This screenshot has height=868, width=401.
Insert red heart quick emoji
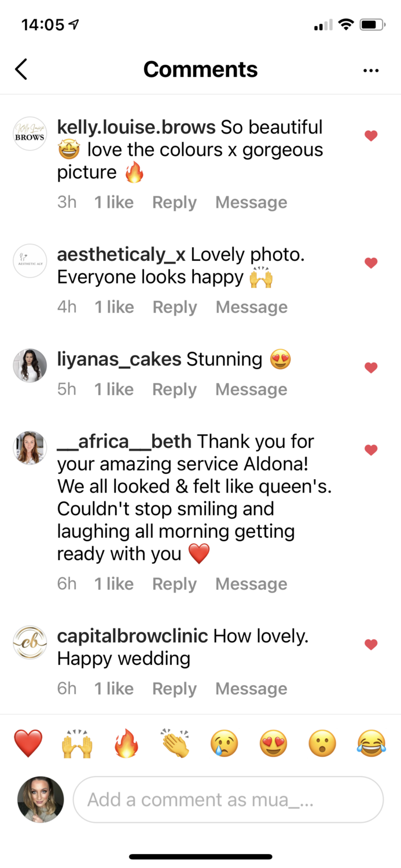[x=28, y=744]
